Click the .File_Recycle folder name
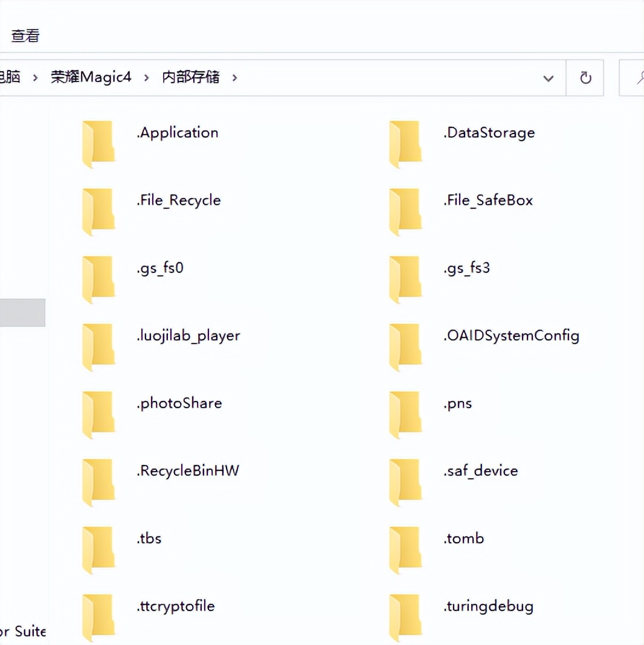Screen dimensions: 644x645 (179, 201)
